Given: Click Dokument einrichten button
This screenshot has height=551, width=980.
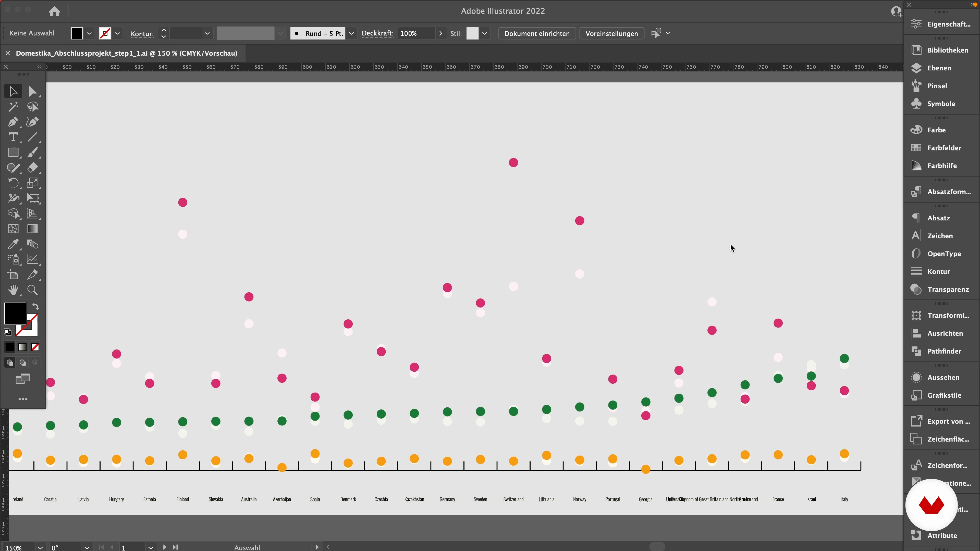Looking at the screenshot, I should pyautogui.click(x=537, y=33).
